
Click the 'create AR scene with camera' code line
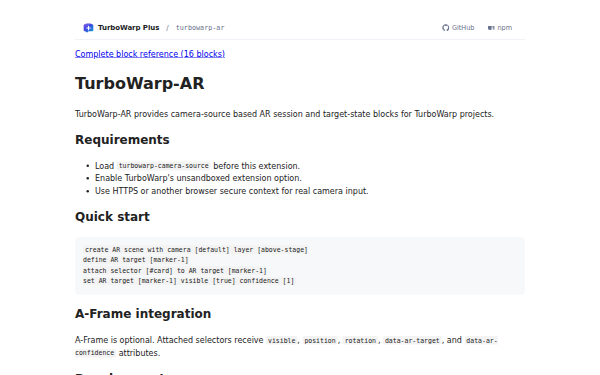pos(196,249)
